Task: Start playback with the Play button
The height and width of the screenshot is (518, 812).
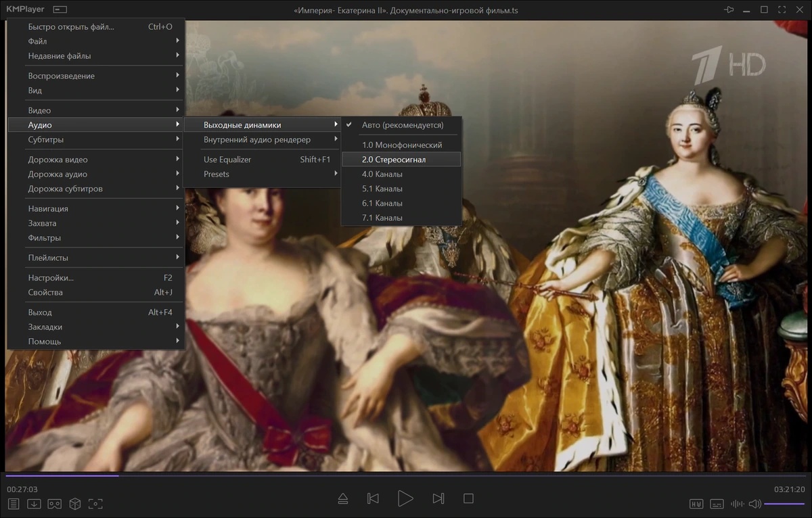Action: click(405, 499)
